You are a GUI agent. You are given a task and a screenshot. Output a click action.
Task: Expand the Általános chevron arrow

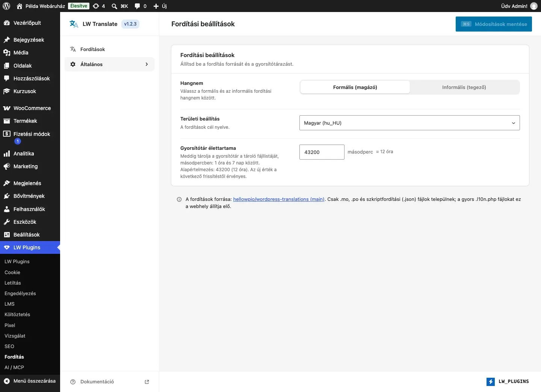click(x=147, y=64)
